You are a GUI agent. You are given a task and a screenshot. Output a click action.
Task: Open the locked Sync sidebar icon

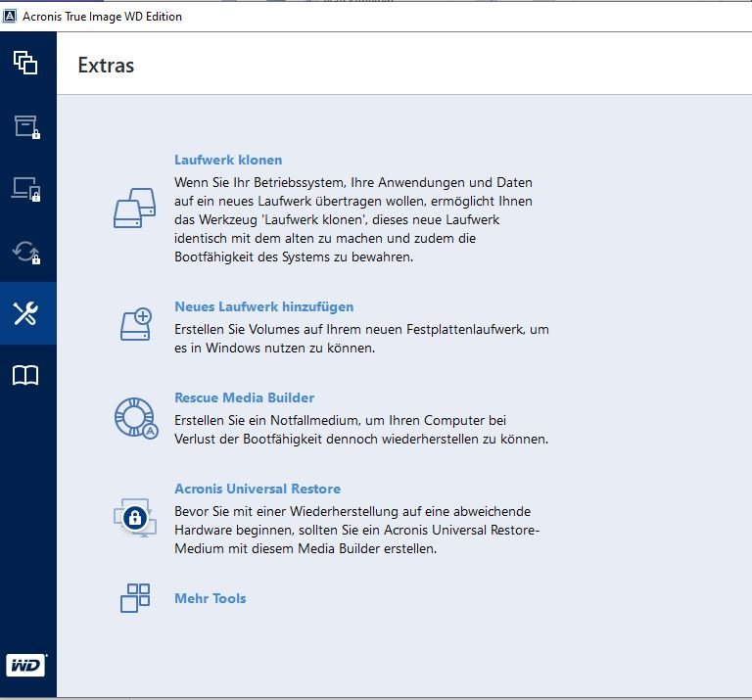(26, 252)
